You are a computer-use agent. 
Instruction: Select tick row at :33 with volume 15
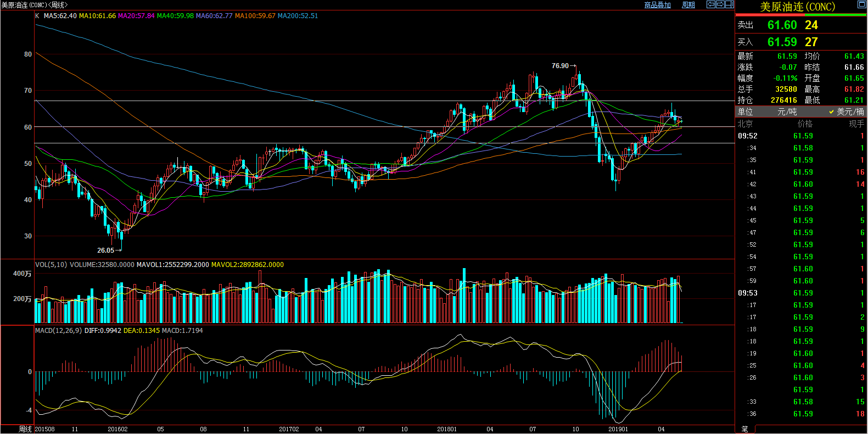(801, 402)
